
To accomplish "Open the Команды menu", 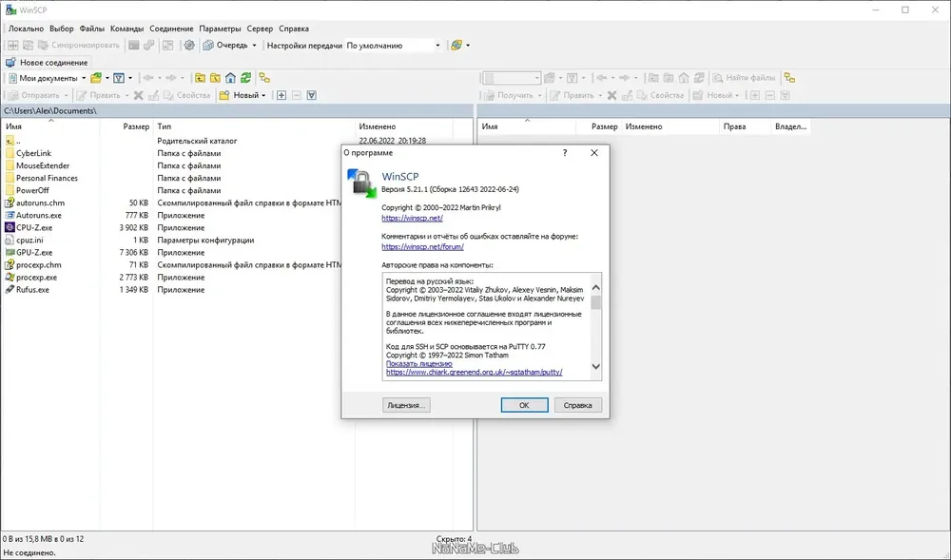I will coord(126,29).
